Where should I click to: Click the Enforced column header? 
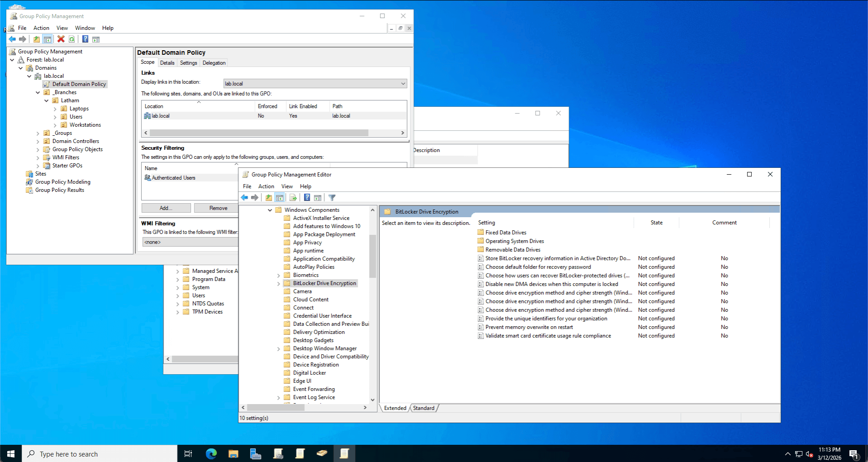[x=270, y=106]
